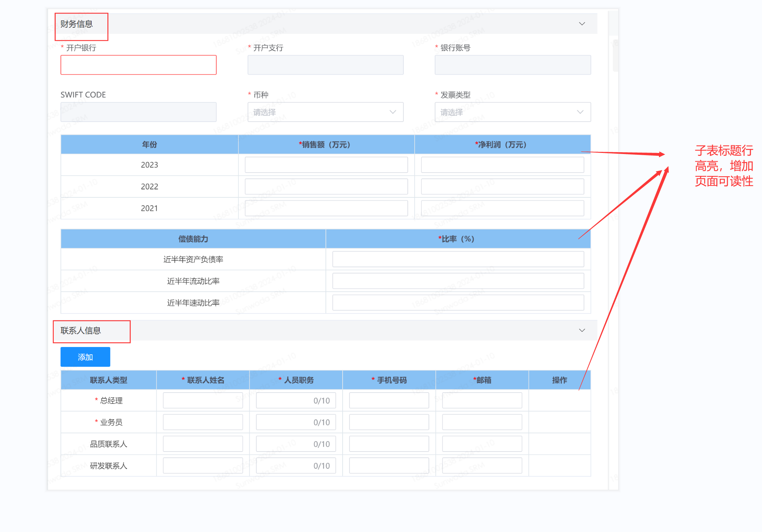Enter 2023 销售额 field

326,165
